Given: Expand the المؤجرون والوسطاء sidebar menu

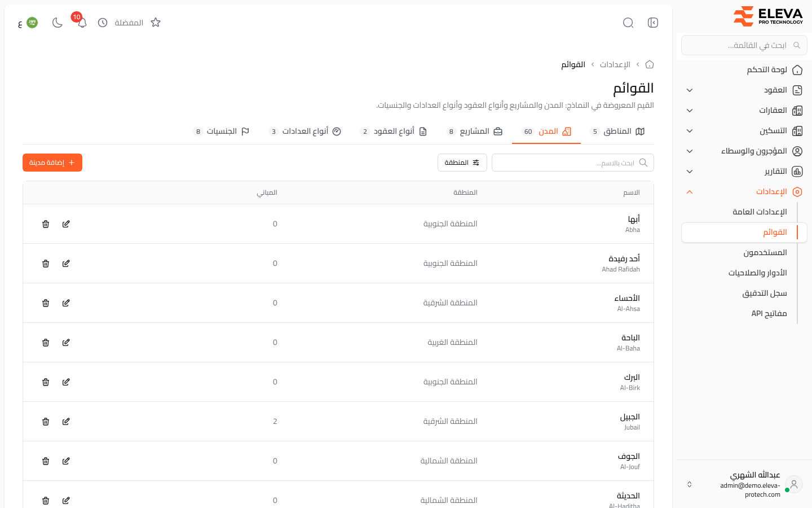Looking at the screenshot, I should pyautogui.click(x=744, y=151).
